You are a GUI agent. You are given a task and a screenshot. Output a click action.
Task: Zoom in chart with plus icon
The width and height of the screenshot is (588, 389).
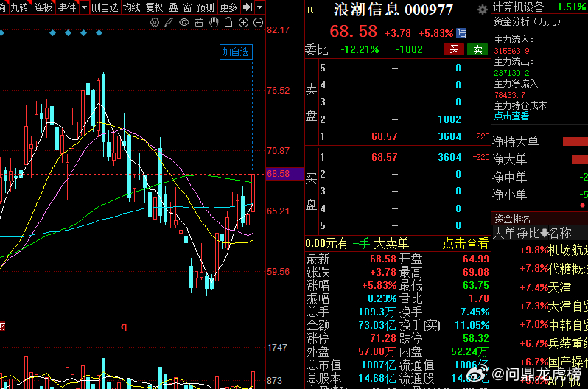click(243, 23)
